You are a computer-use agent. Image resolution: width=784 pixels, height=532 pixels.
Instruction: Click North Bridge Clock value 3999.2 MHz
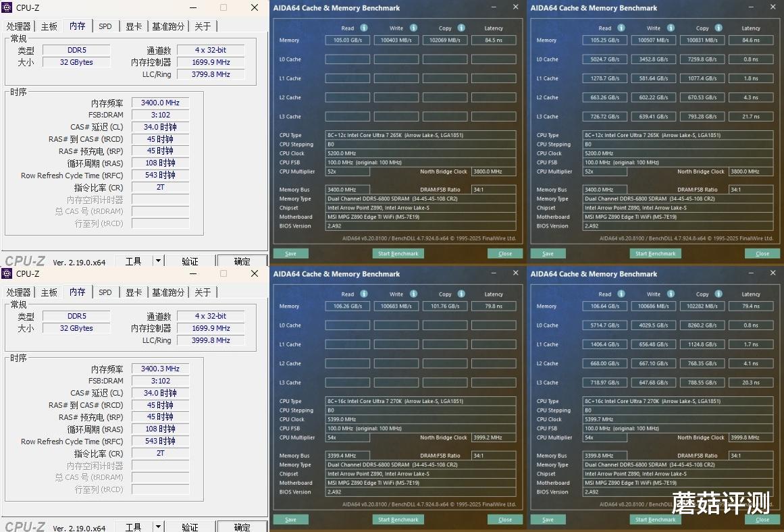click(x=494, y=437)
